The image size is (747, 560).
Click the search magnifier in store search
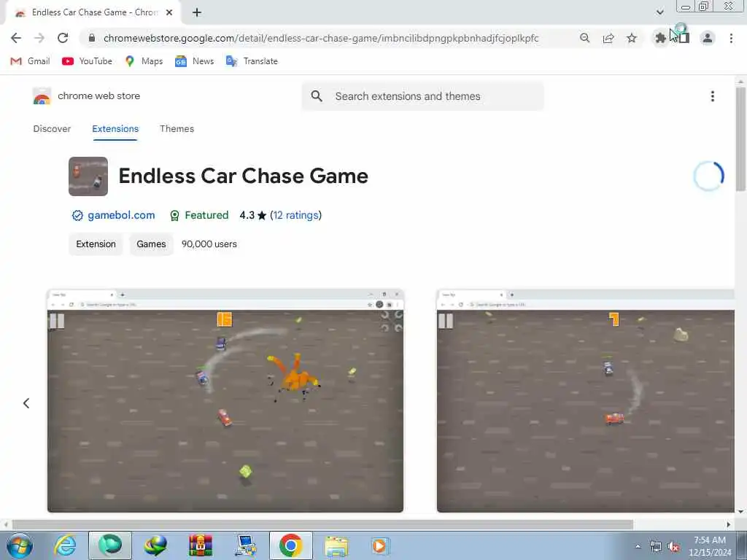(x=317, y=96)
